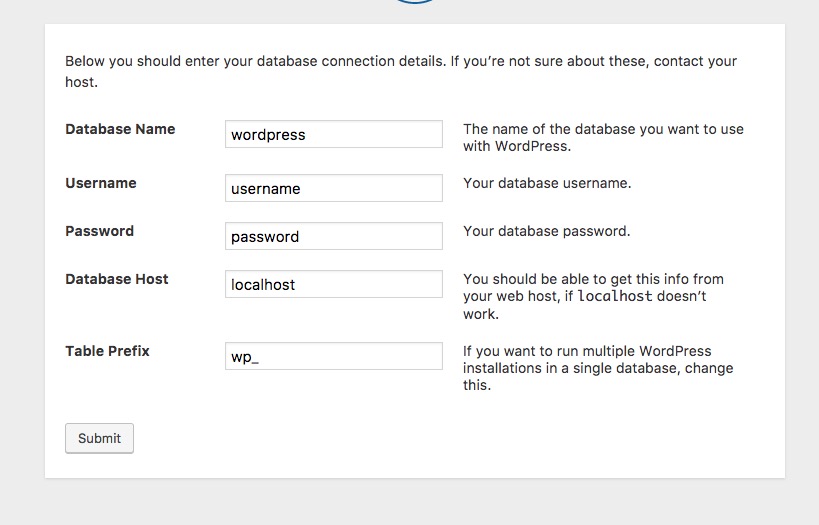Viewport: 819px width, 525px height.
Task: Click the 'Table Prefix' label
Action: point(107,351)
